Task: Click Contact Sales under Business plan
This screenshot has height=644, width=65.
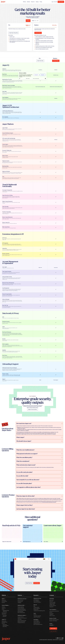Action: pos(38,33)
